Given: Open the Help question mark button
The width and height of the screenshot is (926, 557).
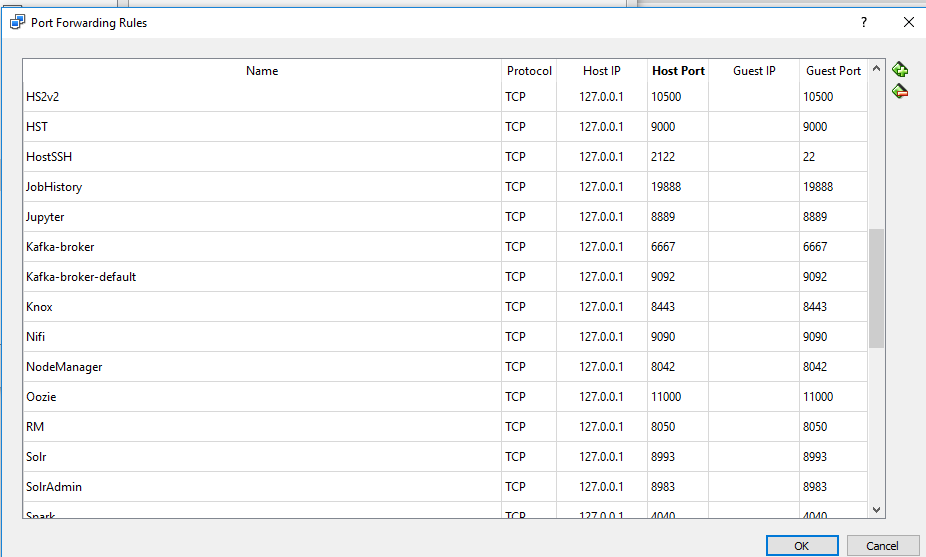Looking at the screenshot, I should coord(864,22).
